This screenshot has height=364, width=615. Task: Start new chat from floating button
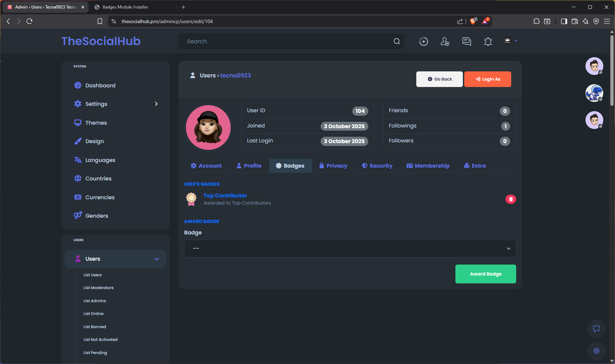point(596,329)
